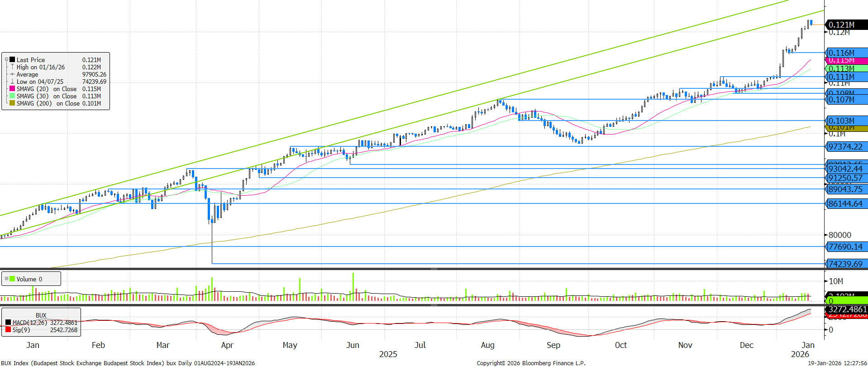Image resolution: width=868 pixels, height=367 pixels.
Task: Expand the Volume legend box
Action: click(x=6, y=279)
